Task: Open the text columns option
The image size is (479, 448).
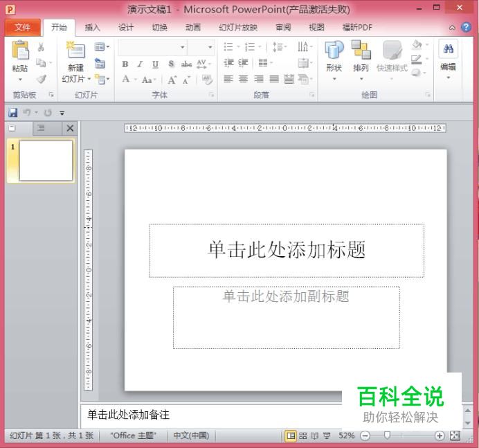Action: pyautogui.click(x=263, y=63)
